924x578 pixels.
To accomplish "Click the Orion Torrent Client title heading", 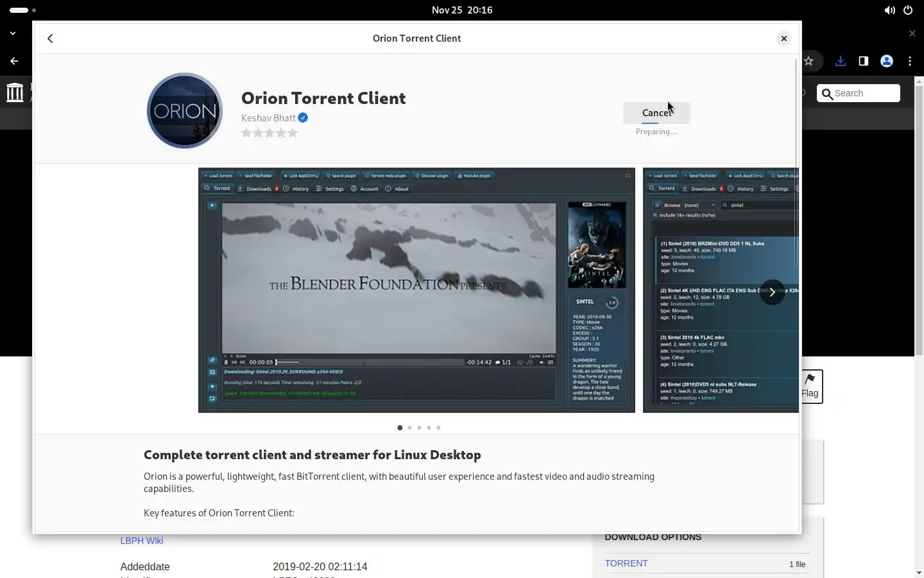I will click(x=323, y=98).
